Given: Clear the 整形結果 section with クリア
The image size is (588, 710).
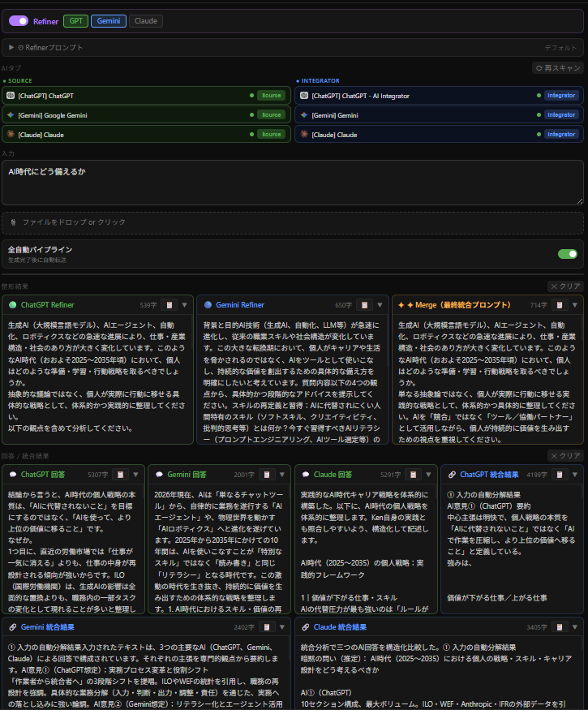Looking at the screenshot, I should click(x=564, y=286).
